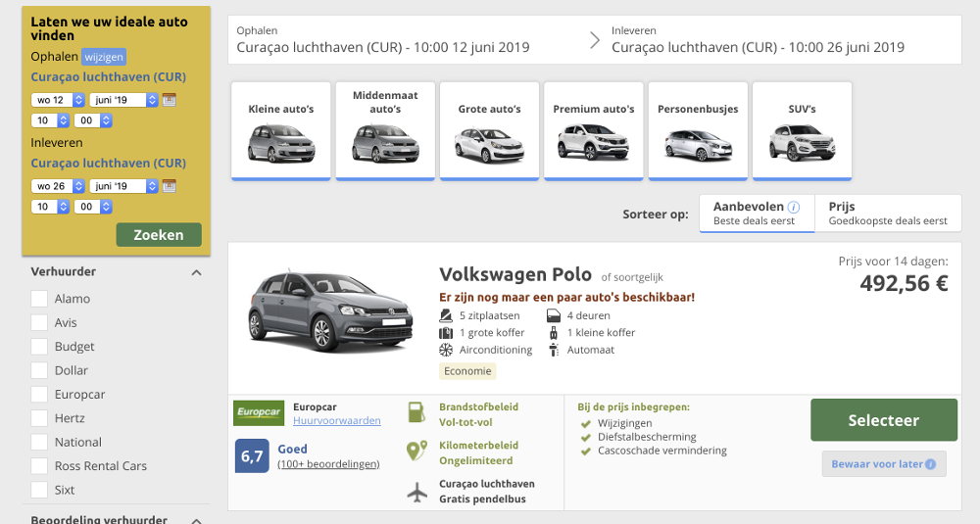This screenshot has height=524, width=980.
Task: Collapse the Verhuurder filter section
Action: tap(196, 272)
